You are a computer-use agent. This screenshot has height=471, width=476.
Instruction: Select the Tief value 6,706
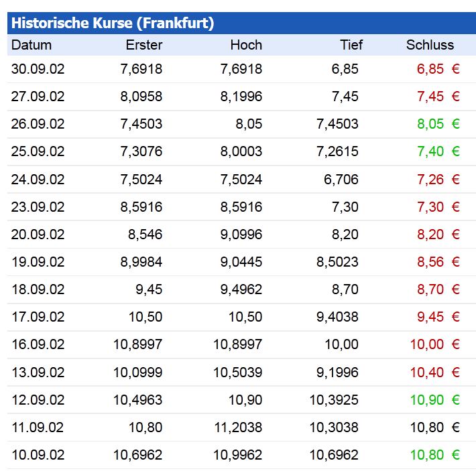click(x=341, y=180)
